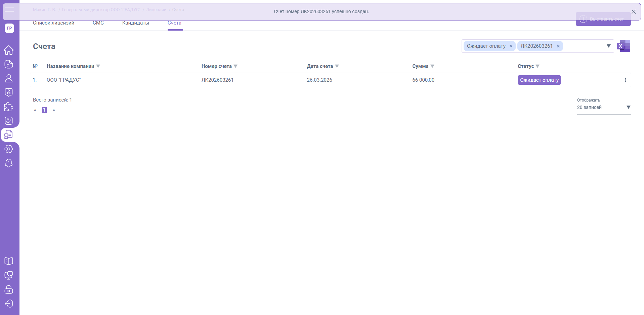Go to page 1 in pagination
Viewport: 644px width, 315px height.
pyautogui.click(x=44, y=110)
